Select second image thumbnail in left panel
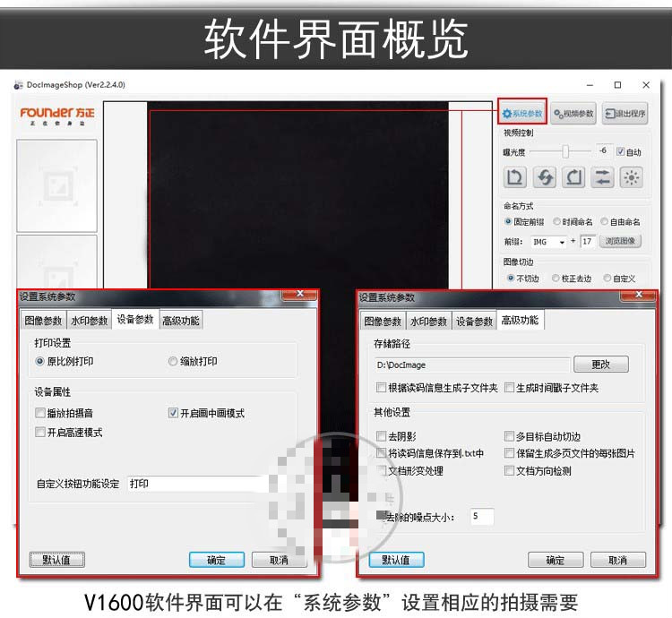Image resolution: width=672 pixels, height=618 pixels. click(56, 262)
